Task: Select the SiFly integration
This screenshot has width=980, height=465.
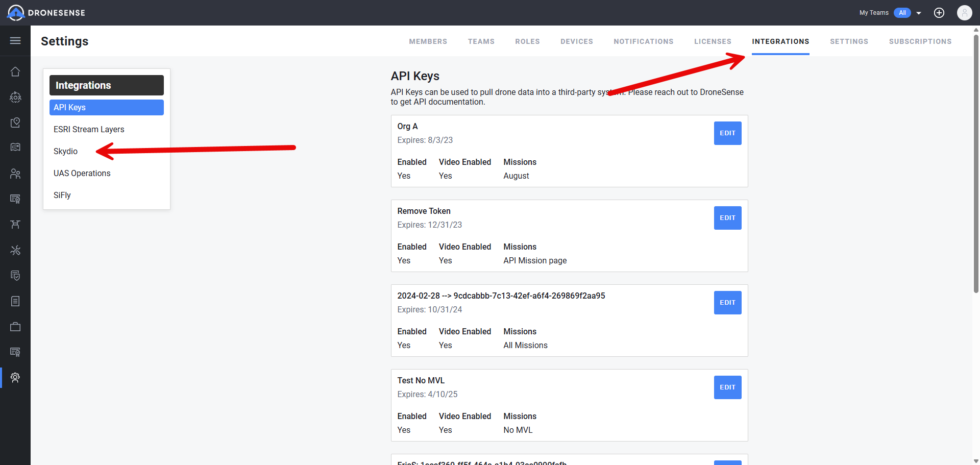Action: (107, 195)
